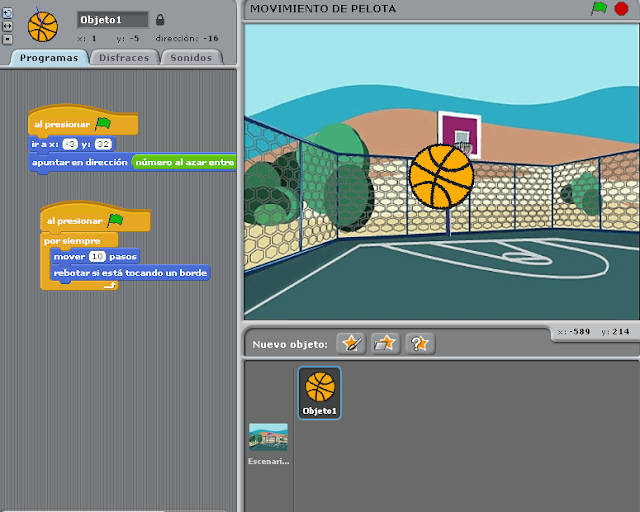The width and height of the screenshot is (640, 512).
Task: Click the sprite 'x: 1' position readout
Action: tap(87, 38)
